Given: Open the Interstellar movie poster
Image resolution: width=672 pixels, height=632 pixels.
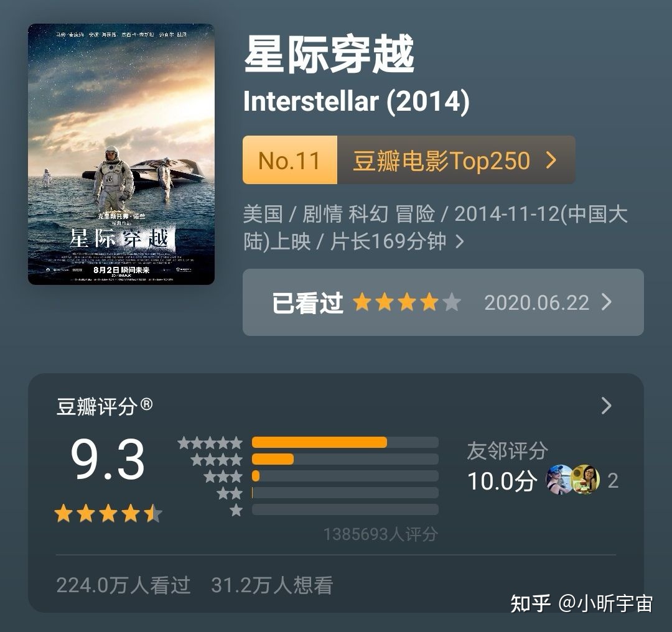Looking at the screenshot, I should [x=121, y=154].
